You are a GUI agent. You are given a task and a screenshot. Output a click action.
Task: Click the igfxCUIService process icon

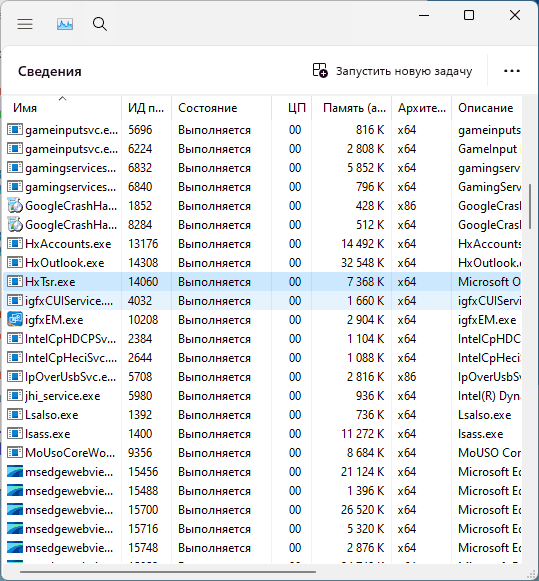[15, 301]
